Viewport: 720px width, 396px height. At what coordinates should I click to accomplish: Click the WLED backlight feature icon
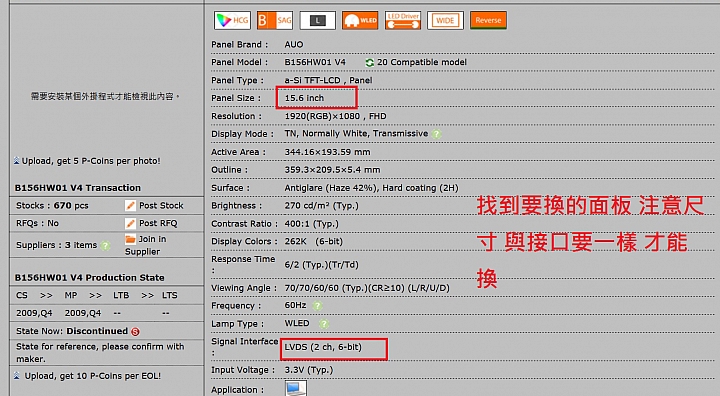[360, 20]
